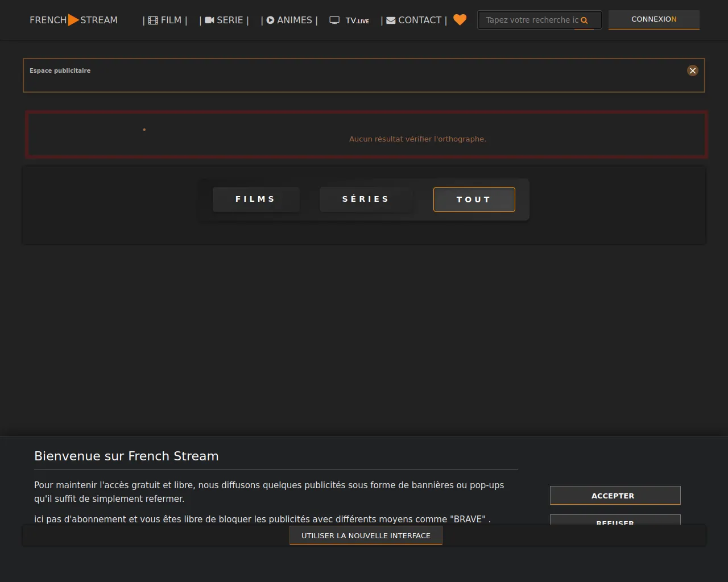Decline using the REFUSER button
Screen dimensions: 728x582
coord(615,519)
